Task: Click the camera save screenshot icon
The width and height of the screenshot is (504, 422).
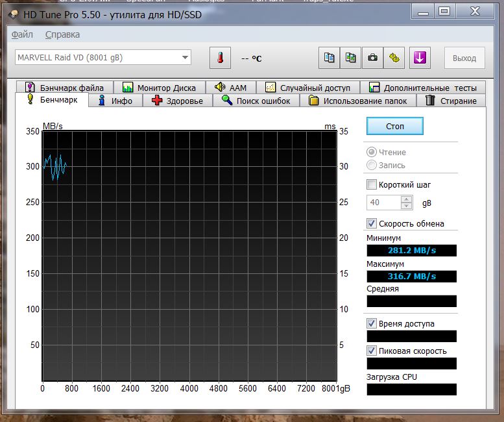Action: point(373,58)
